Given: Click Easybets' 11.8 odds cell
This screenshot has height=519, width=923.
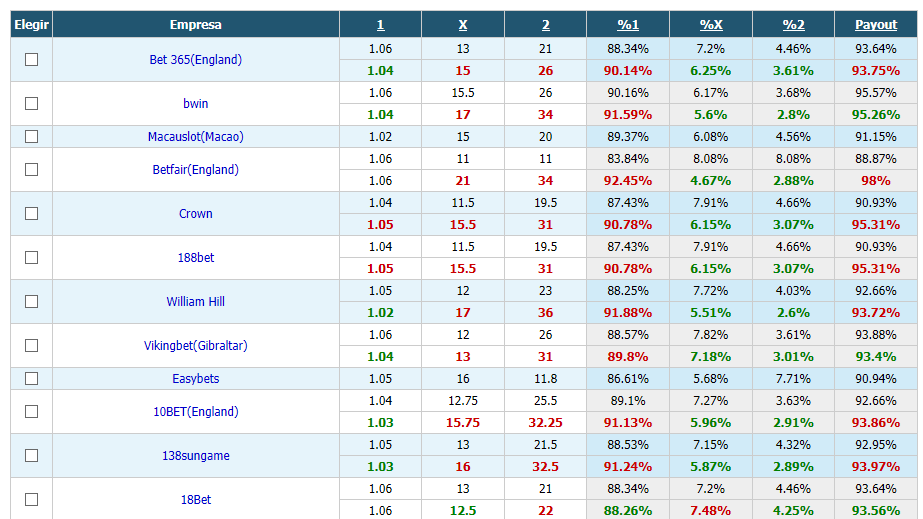Looking at the screenshot, I should [x=546, y=378].
